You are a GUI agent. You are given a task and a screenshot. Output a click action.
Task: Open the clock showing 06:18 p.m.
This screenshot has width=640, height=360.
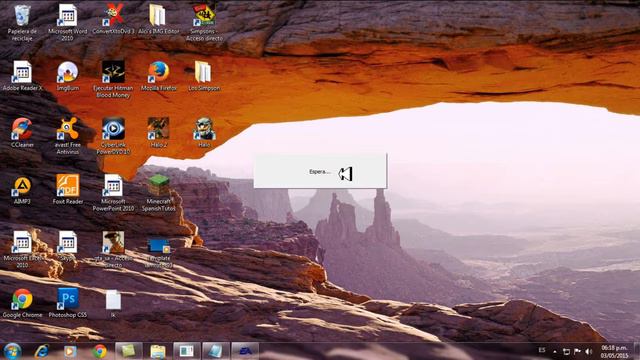(x=614, y=351)
